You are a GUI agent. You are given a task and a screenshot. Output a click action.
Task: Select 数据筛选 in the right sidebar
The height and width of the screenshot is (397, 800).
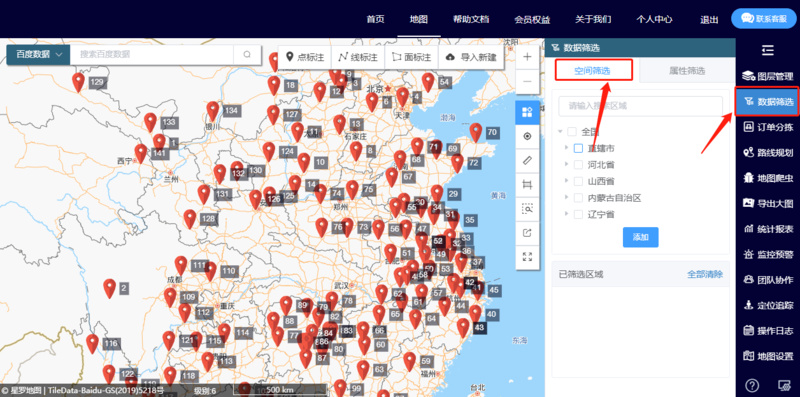click(x=767, y=102)
